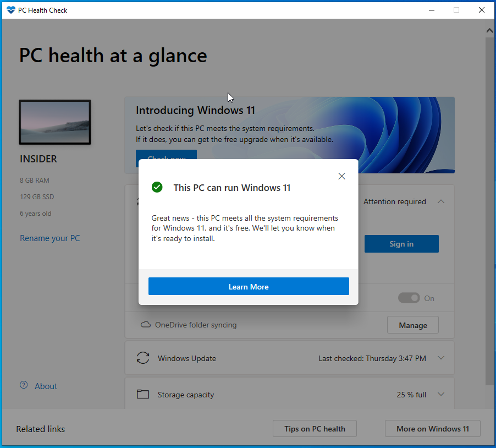This screenshot has width=496, height=448.
Task: Click the scrollbar up arrow
Action: coord(489,30)
